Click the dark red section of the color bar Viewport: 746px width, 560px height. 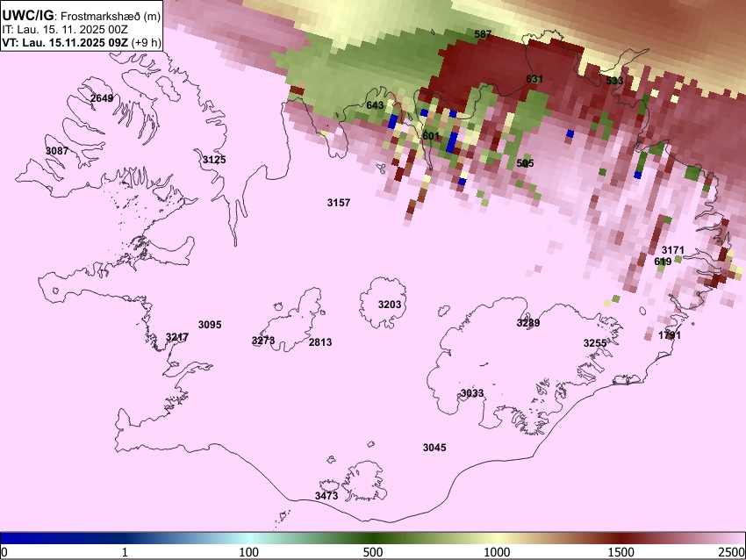(x=621, y=538)
